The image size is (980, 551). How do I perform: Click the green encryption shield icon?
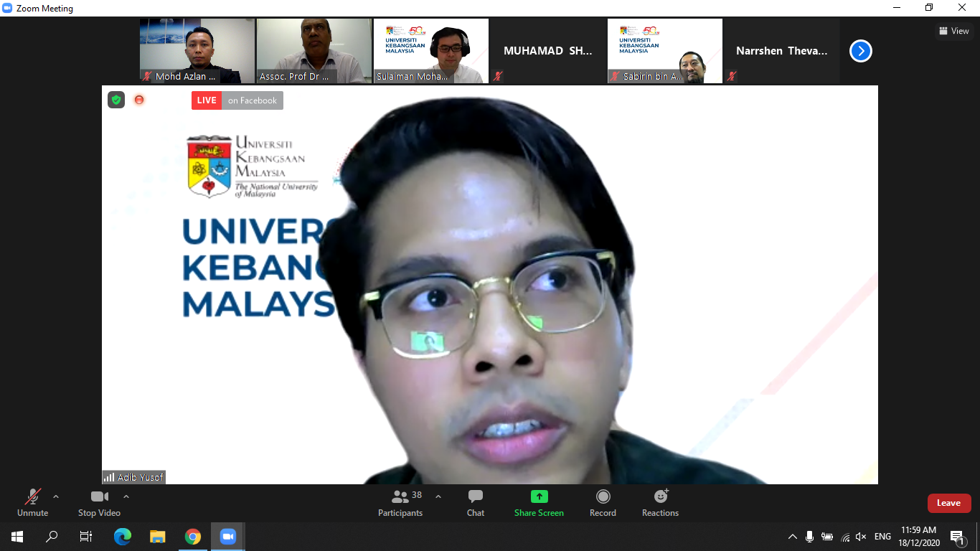116,100
